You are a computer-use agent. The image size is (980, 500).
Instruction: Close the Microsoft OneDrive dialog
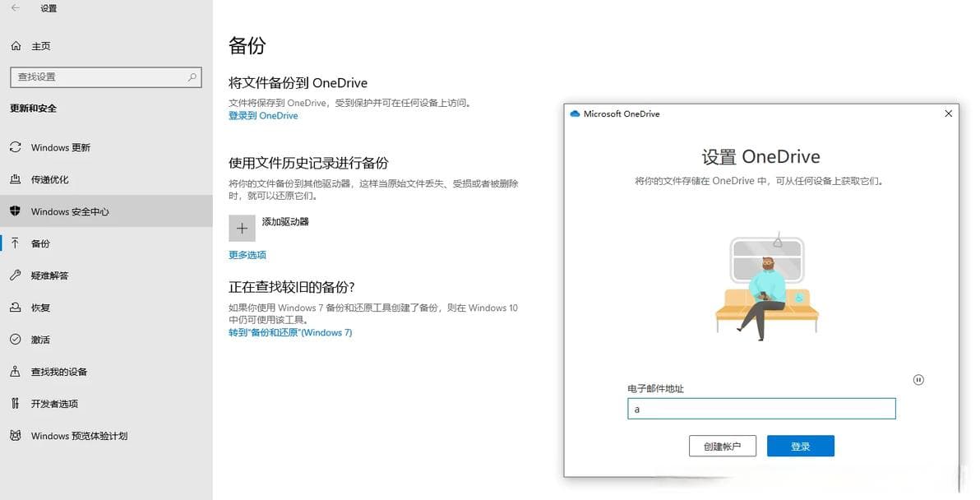point(948,113)
